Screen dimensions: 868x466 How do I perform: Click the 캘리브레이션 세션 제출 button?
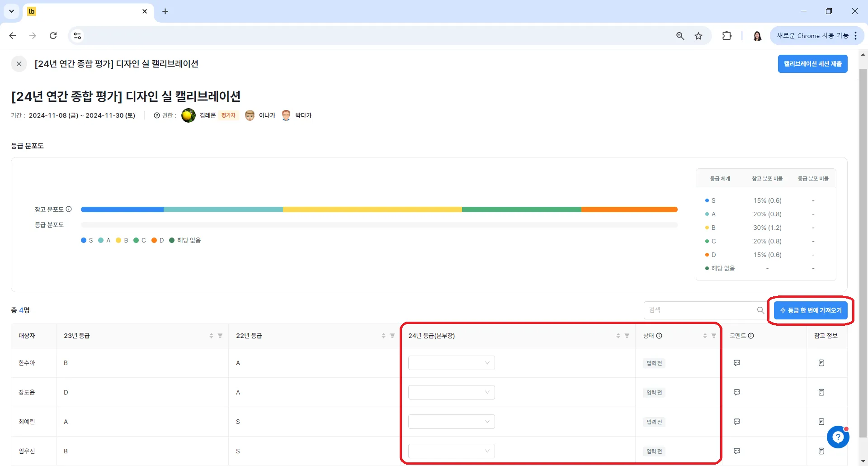[x=812, y=64]
